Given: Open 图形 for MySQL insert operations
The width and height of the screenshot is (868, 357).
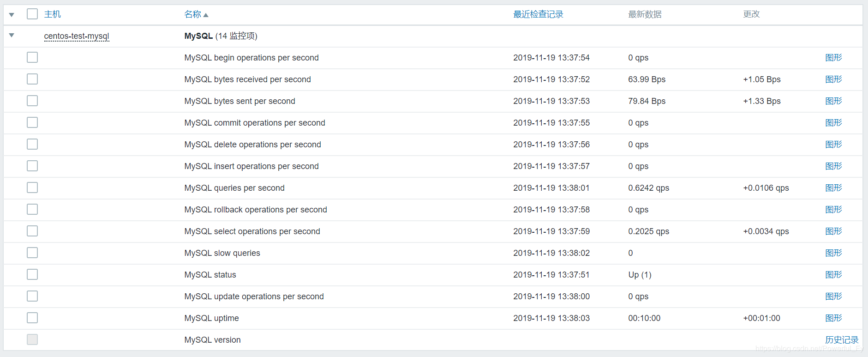Looking at the screenshot, I should pyautogui.click(x=833, y=166).
